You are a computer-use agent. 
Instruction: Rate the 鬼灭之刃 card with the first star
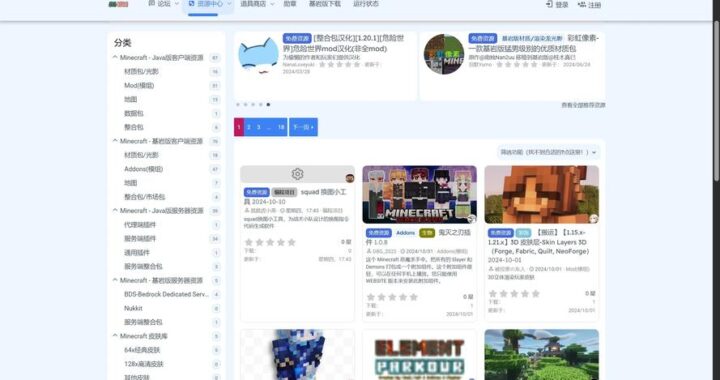(371, 297)
